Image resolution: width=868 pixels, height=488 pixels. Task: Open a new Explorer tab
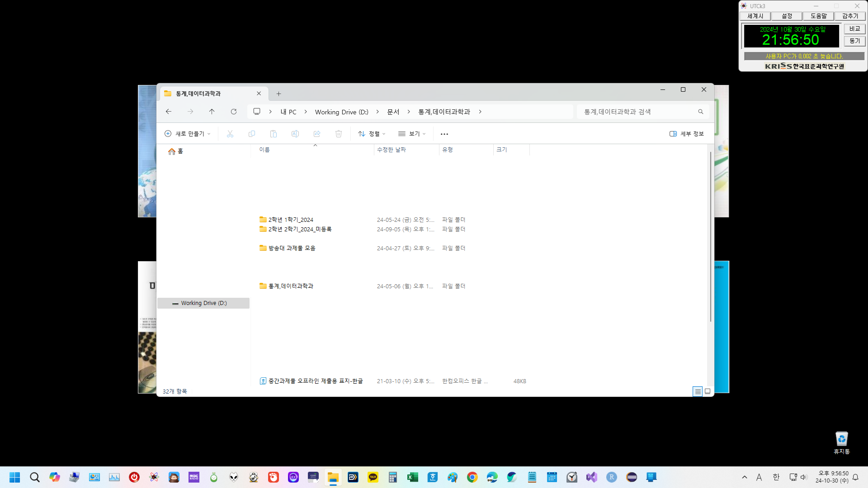point(279,94)
